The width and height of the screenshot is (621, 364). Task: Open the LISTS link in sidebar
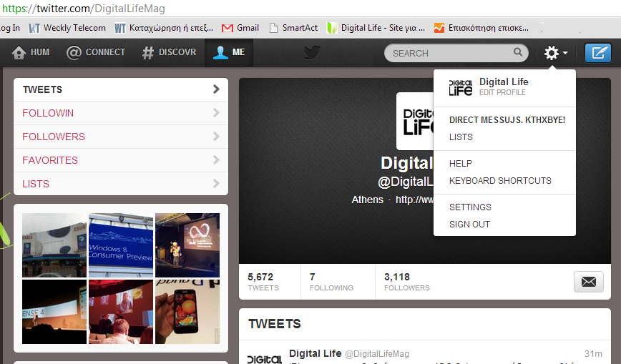pyautogui.click(x=36, y=184)
